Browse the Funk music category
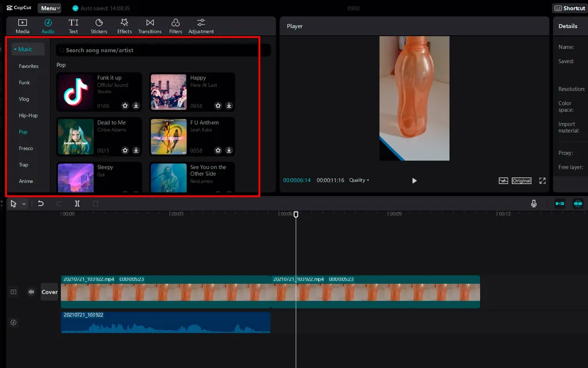The height and width of the screenshot is (368, 588). click(x=24, y=83)
